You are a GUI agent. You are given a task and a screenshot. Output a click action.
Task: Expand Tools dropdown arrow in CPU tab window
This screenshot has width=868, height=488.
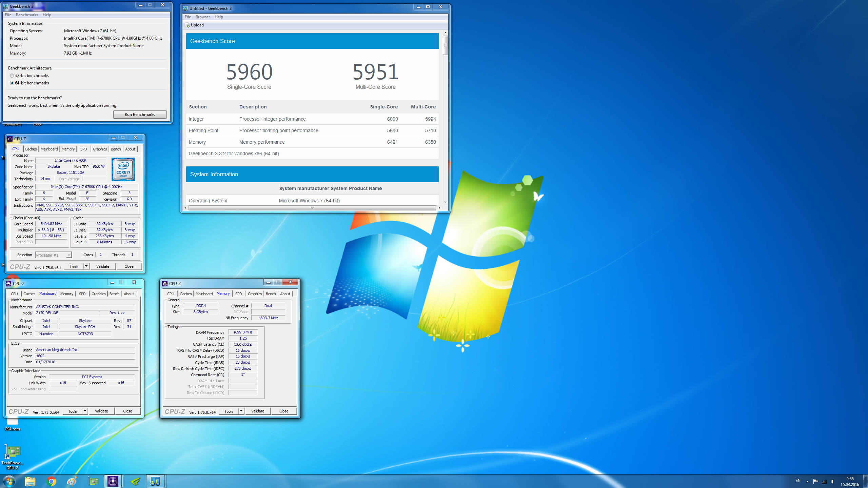click(x=86, y=266)
